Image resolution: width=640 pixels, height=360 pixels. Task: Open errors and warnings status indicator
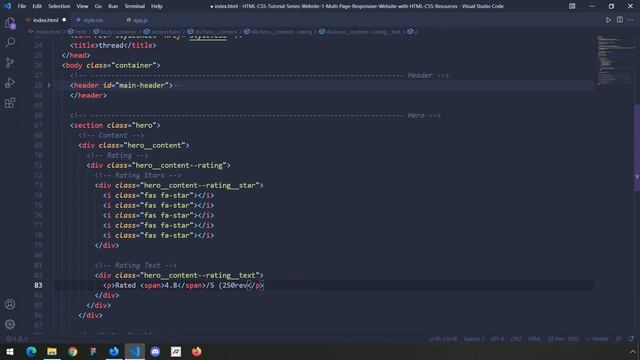point(17,339)
